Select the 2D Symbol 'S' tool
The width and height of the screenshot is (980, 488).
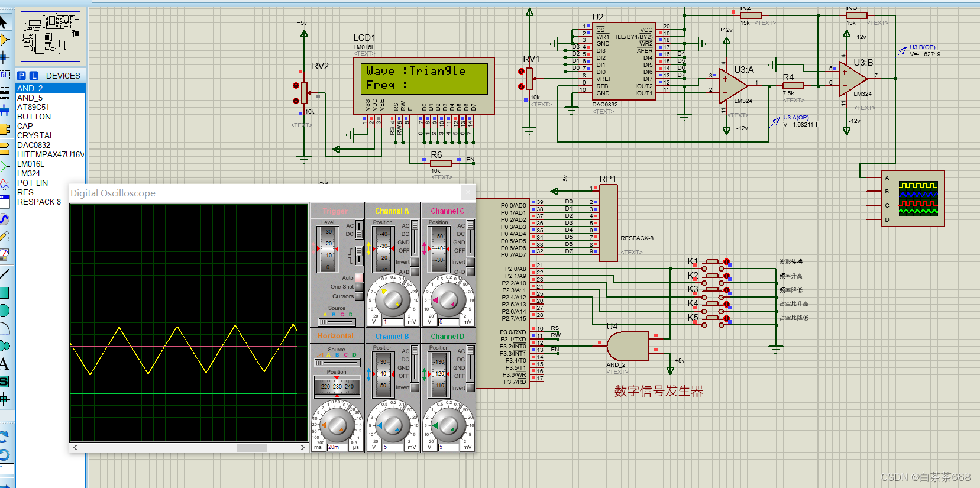(4, 382)
